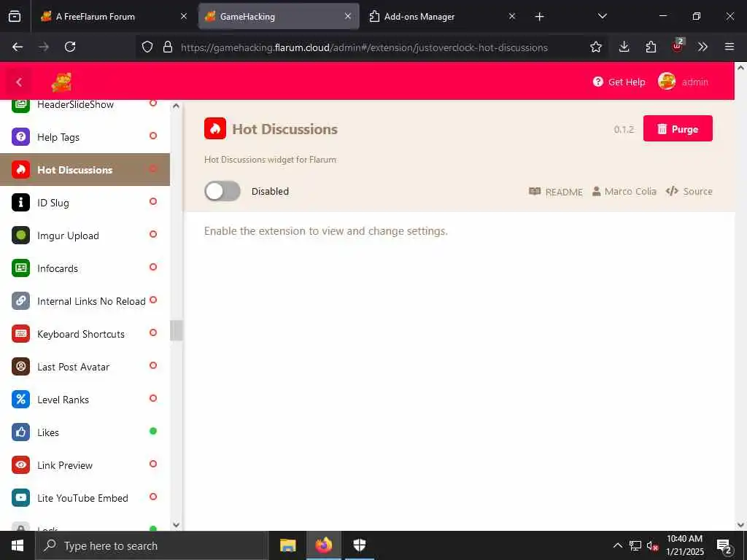The width and height of the screenshot is (747, 560).
Task: Click the Hot Discussions flame icon in sidebar
Action: point(20,169)
